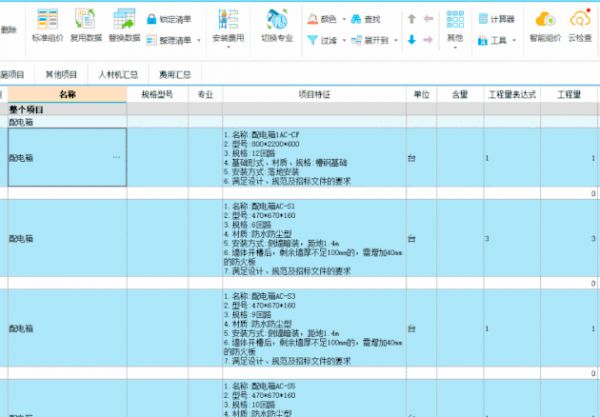Open the 费用汇总 tab
600x417 pixels.
coord(174,75)
